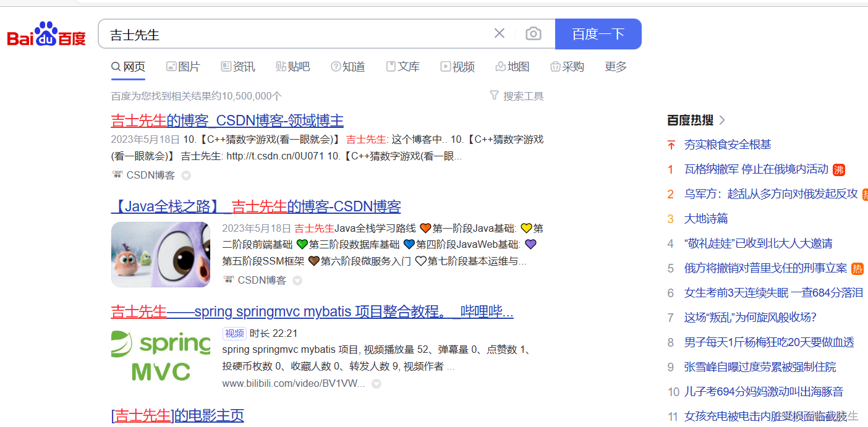The image size is (868, 427).
Task: Click 时长 22:21 duration text
Action: coord(273,334)
